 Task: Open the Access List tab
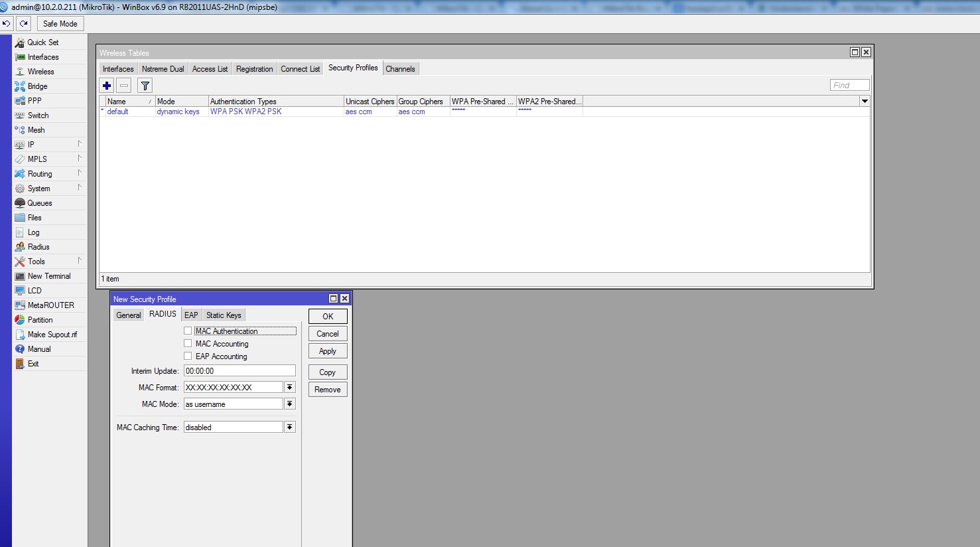pyautogui.click(x=210, y=69)
